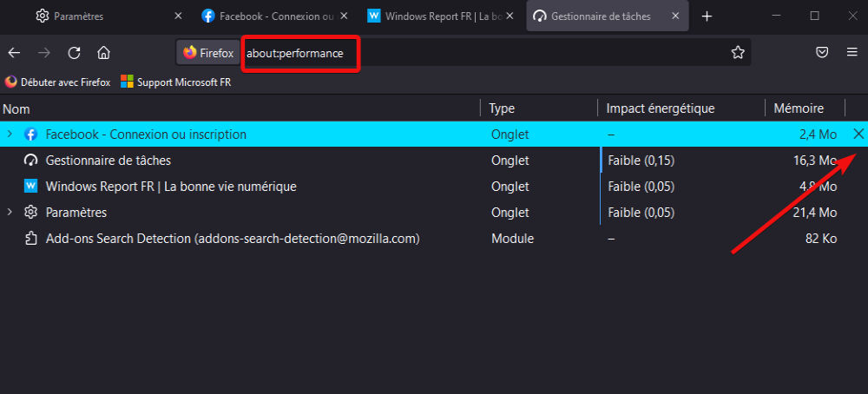Expand the Facebook row chevron
The image size is (868, 394).
coord(10,134)
